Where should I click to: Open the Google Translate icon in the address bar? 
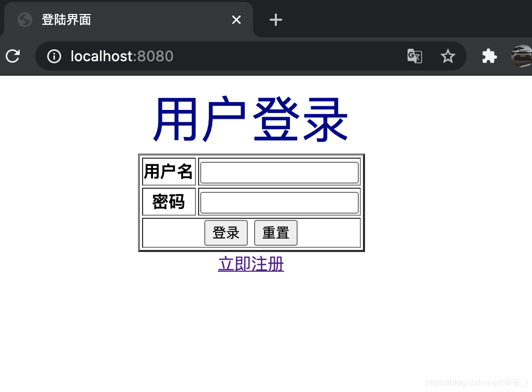click(x=415, y=56)
